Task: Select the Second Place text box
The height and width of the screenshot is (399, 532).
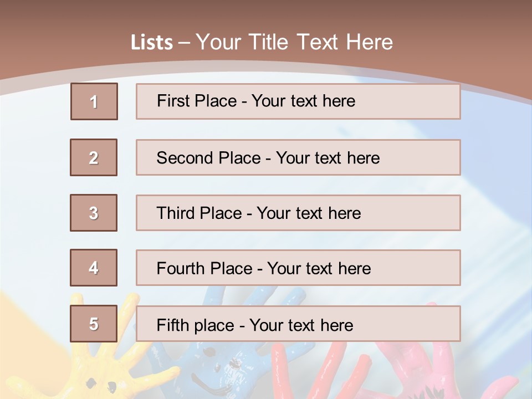Action: 298,157
